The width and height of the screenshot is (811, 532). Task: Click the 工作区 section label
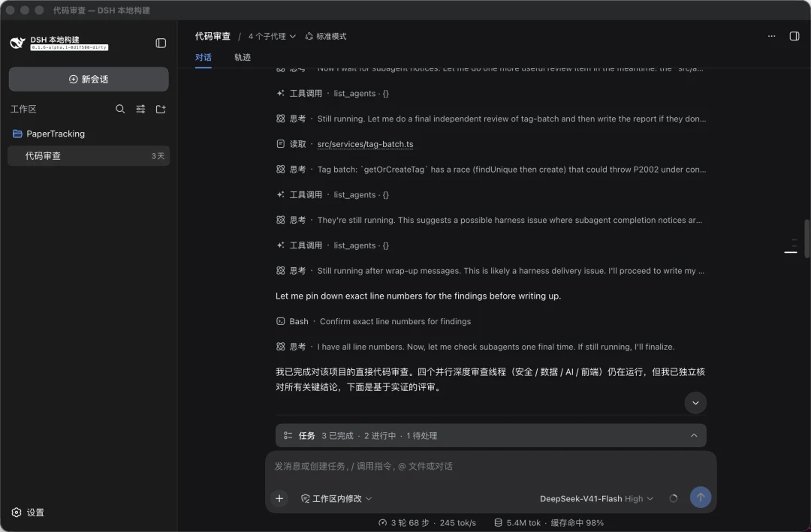coord(23,109)
